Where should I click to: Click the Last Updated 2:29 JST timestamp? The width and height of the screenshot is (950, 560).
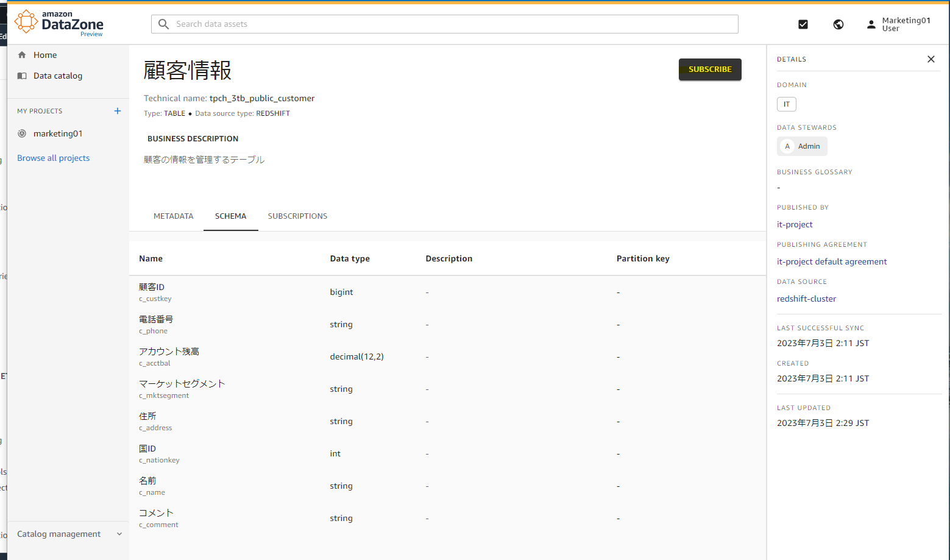point(823,423)
